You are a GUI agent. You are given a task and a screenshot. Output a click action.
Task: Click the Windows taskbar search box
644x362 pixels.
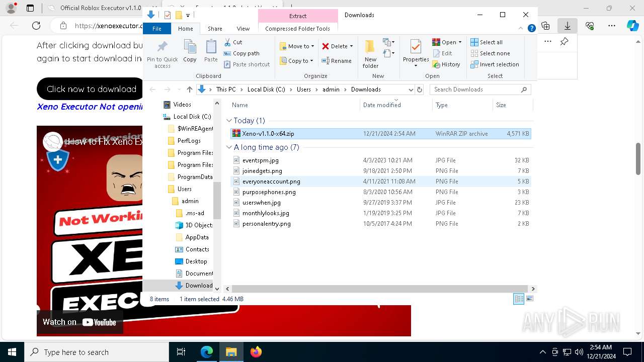(97, 352)
